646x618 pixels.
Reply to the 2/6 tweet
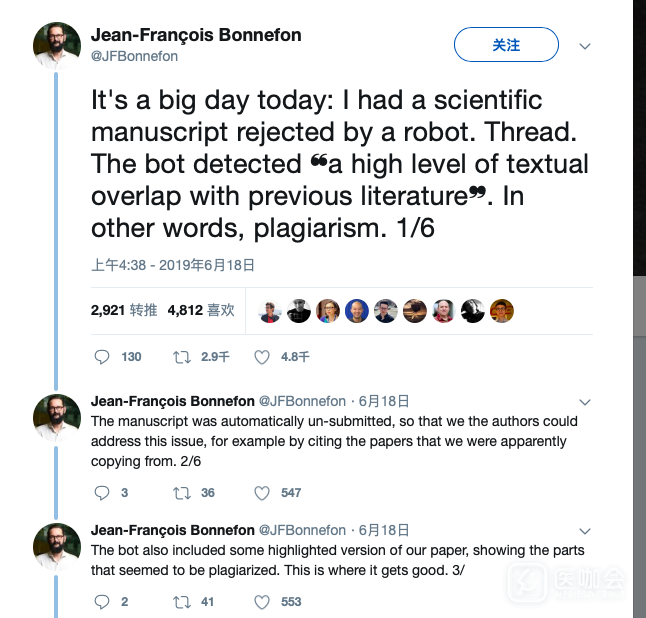pyautogui.click(x=101, y=492)
